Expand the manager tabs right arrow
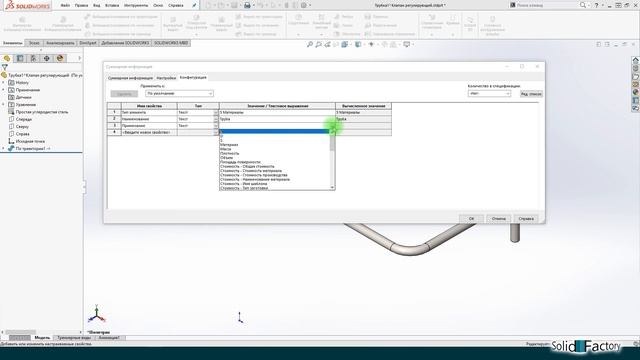The image size is (640, 360). coord(79,58)
